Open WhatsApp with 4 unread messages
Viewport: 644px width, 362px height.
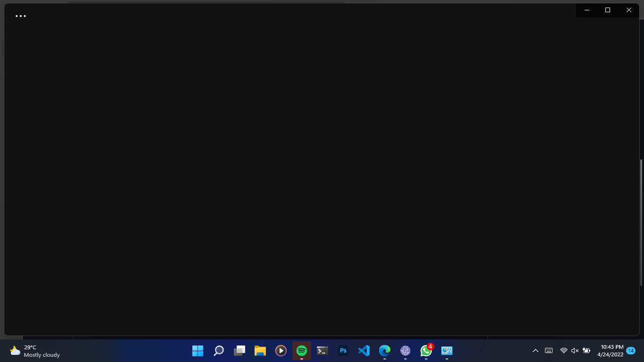coord(426,351)
